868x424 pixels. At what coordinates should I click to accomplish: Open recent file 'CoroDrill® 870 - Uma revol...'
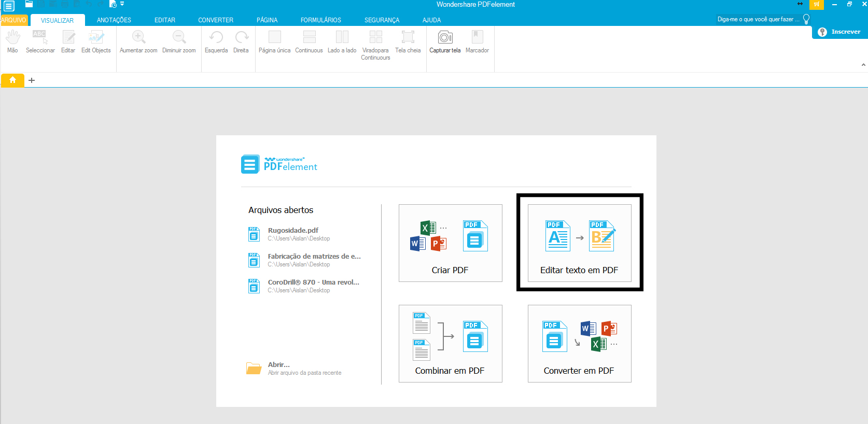click(x=304, y=286)
